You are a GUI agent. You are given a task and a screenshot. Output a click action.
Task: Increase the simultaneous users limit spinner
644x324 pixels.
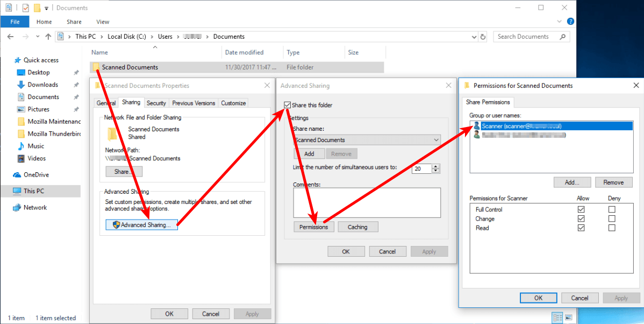coord(436,166)
